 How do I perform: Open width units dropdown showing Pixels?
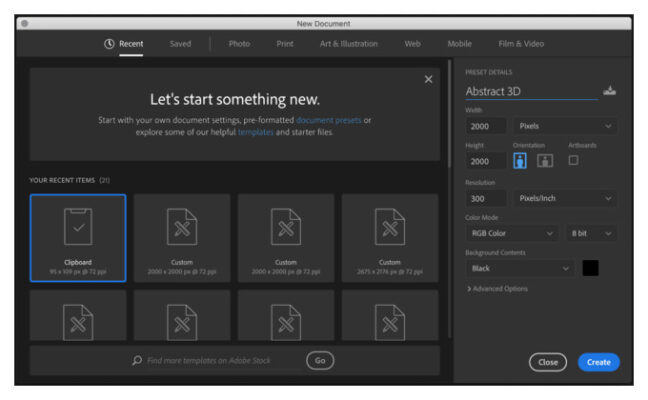pyautogui.click(x=565, y=126)
